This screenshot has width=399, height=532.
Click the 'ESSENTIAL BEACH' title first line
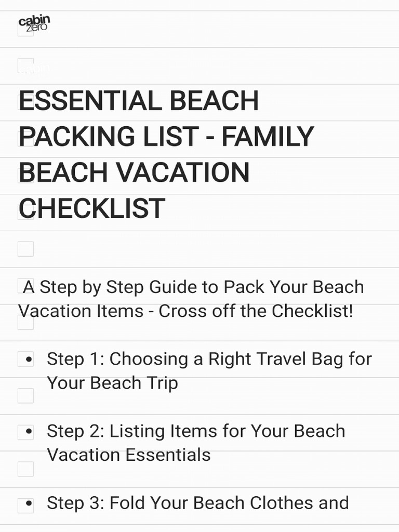click(x=139, y=100)
